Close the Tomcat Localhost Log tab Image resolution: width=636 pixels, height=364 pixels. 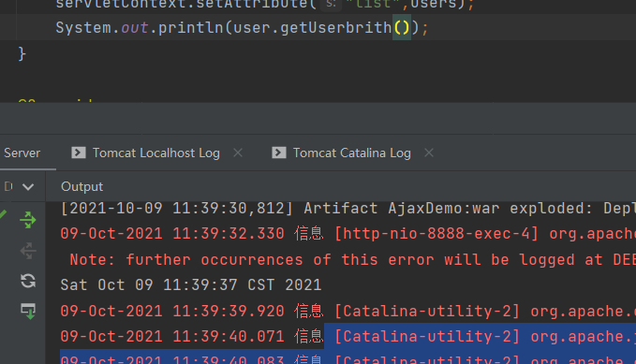click(238, 153)
